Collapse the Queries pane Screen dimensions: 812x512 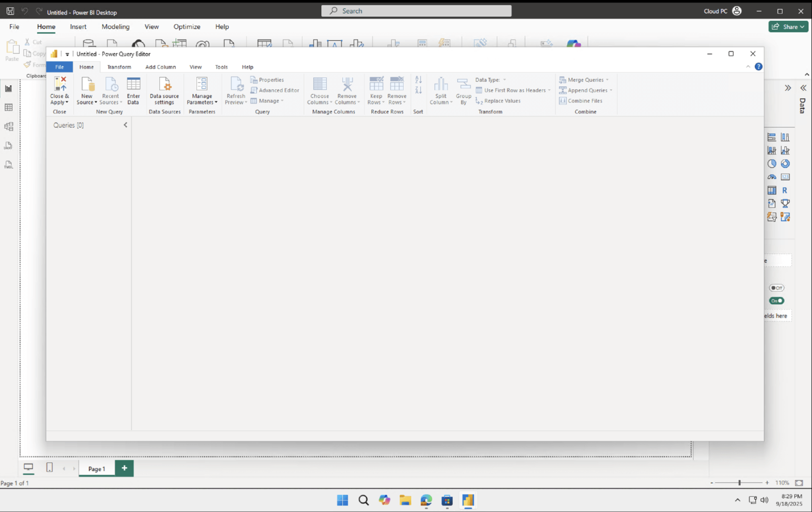(125, 125)
